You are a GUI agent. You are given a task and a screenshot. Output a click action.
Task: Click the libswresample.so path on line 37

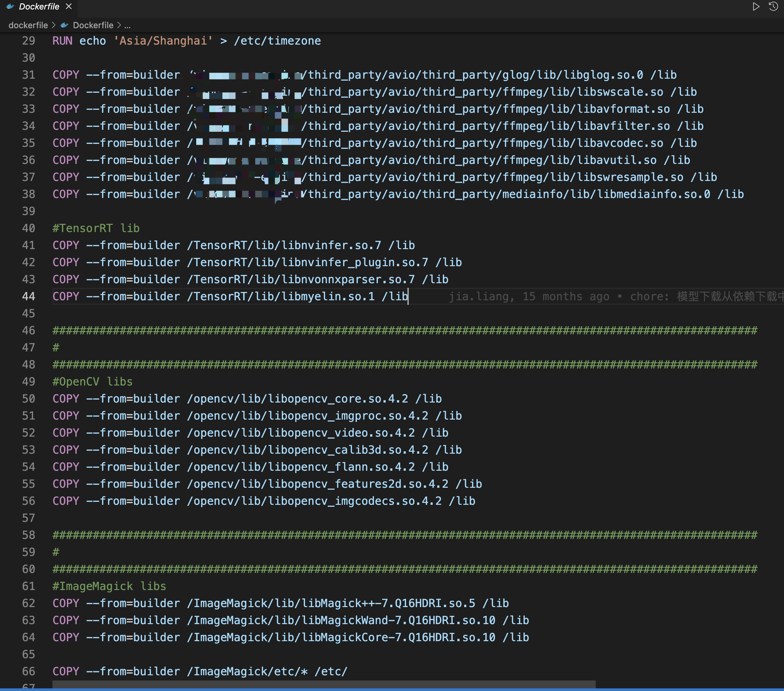tap(435, 177)
